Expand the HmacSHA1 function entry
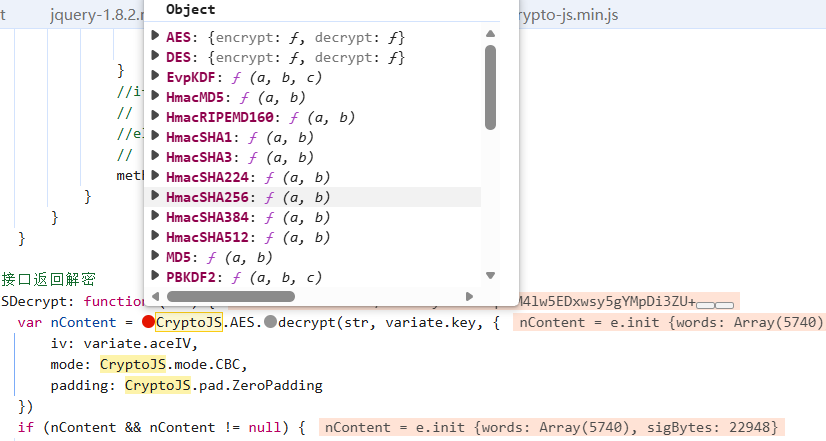Viewport: 826px width, 441px height. tap(155, 135)
